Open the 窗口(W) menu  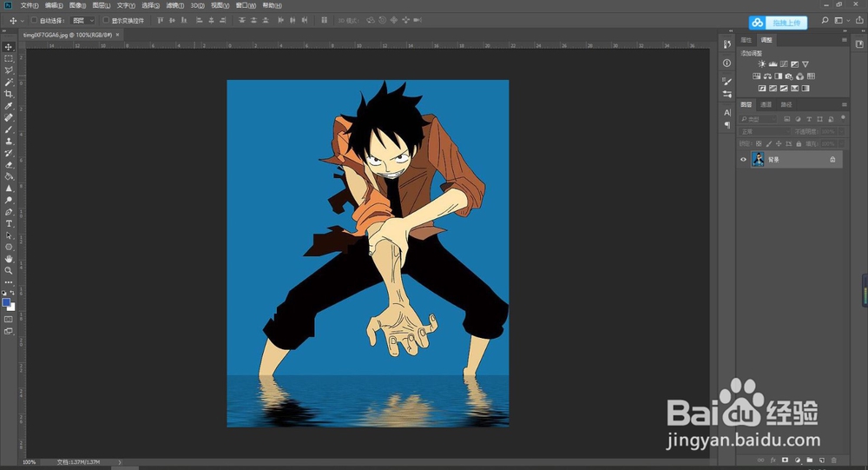[246, 5]
